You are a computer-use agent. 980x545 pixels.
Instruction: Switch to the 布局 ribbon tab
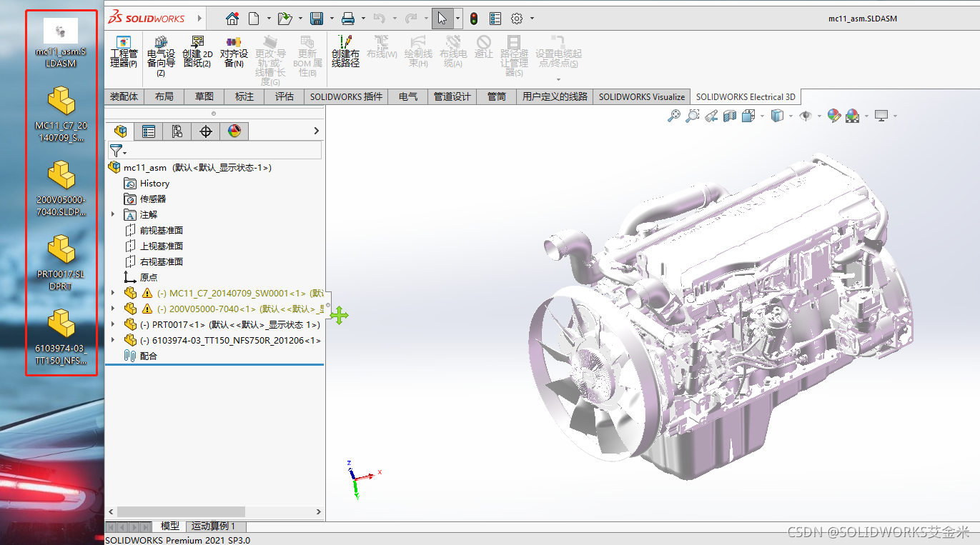click(164, 96)
